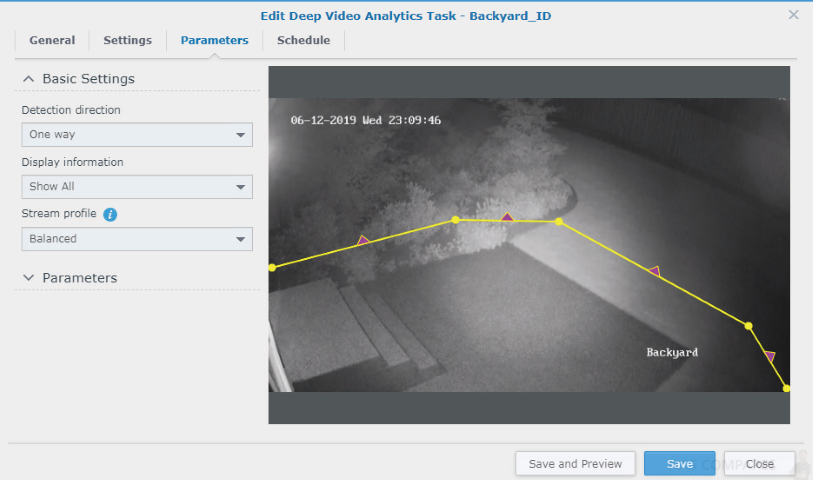Screen dimensions: 813x480
Task: Close the Edit Deep Video Analytics dialog
Action: point(793,15)
